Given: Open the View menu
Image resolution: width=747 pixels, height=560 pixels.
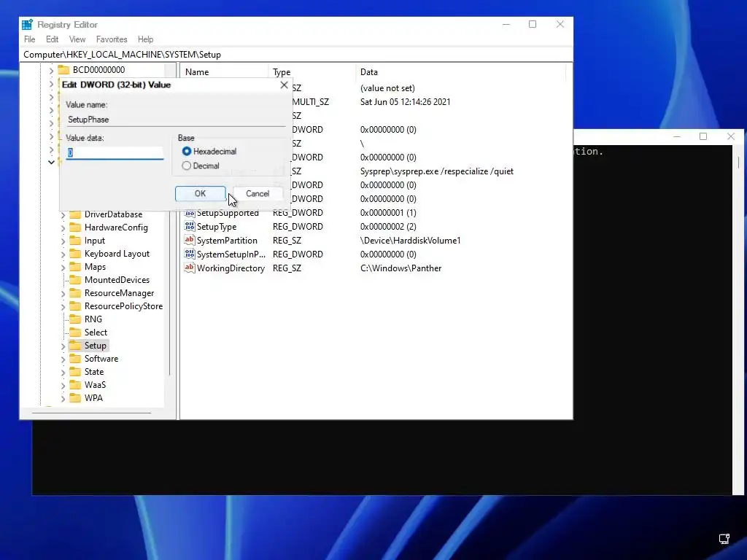Looking at the screenshot, I should click(x=77, y=39).
